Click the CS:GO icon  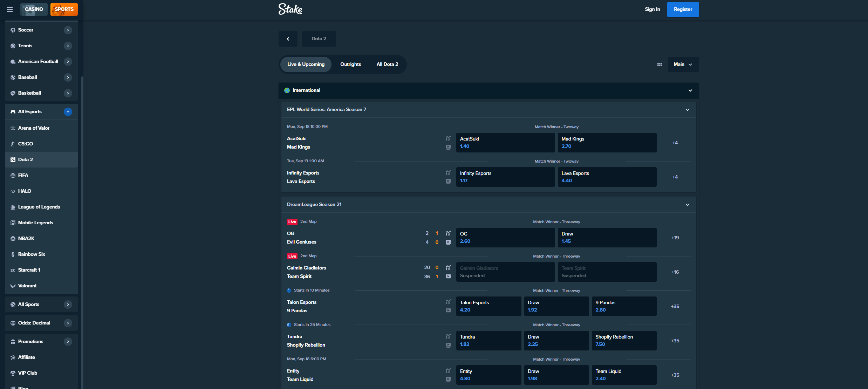[x=13, y=144]
